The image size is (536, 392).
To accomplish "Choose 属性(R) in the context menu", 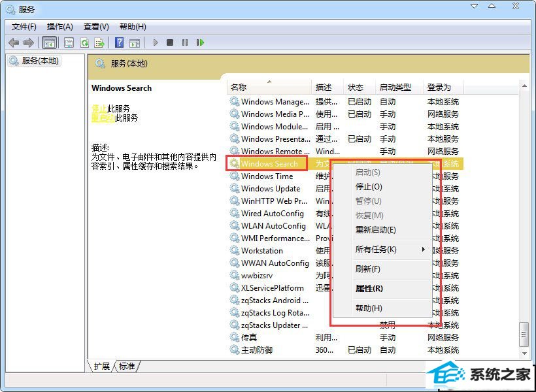I will click(382, 289).
